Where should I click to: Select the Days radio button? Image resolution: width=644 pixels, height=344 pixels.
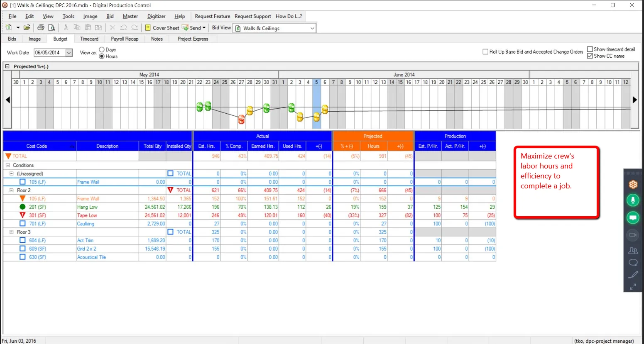point(102,49)
